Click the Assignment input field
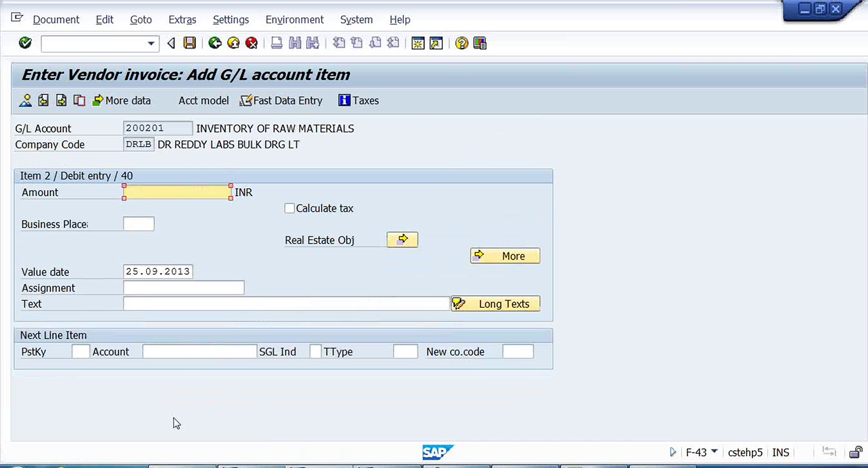This screenshot has width=868, height=468. [x=184, y=288]
